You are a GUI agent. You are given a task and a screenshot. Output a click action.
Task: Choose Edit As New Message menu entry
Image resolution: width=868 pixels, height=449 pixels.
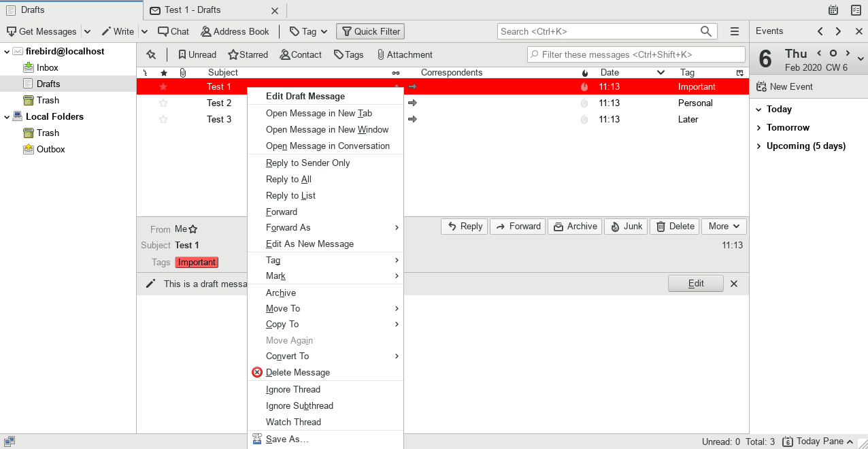pyautogui.click(x=310, y=244)
